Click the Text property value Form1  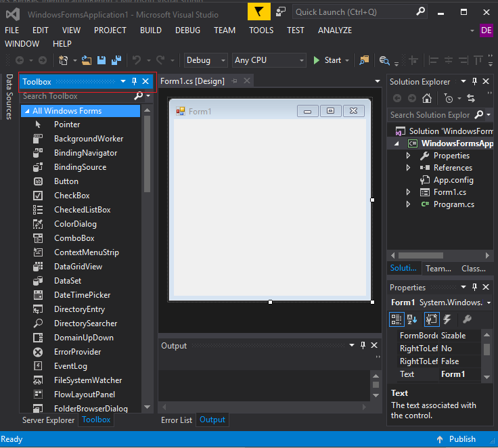(x=461, y=374)
